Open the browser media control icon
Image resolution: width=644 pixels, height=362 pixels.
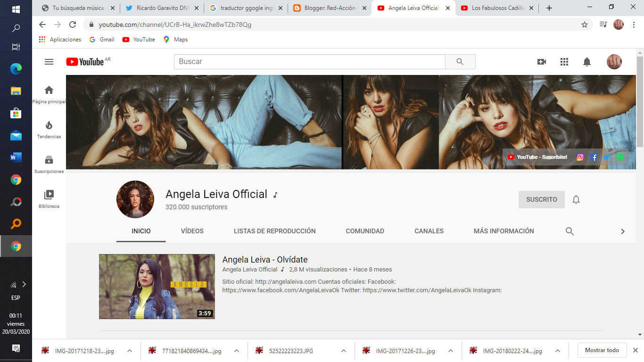[603, 25]
